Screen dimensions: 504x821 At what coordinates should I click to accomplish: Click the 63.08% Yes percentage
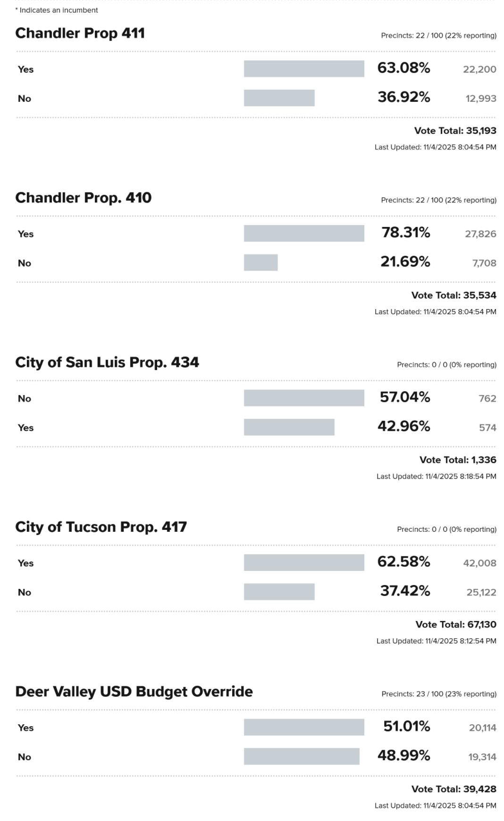click(x=403, y=68)
